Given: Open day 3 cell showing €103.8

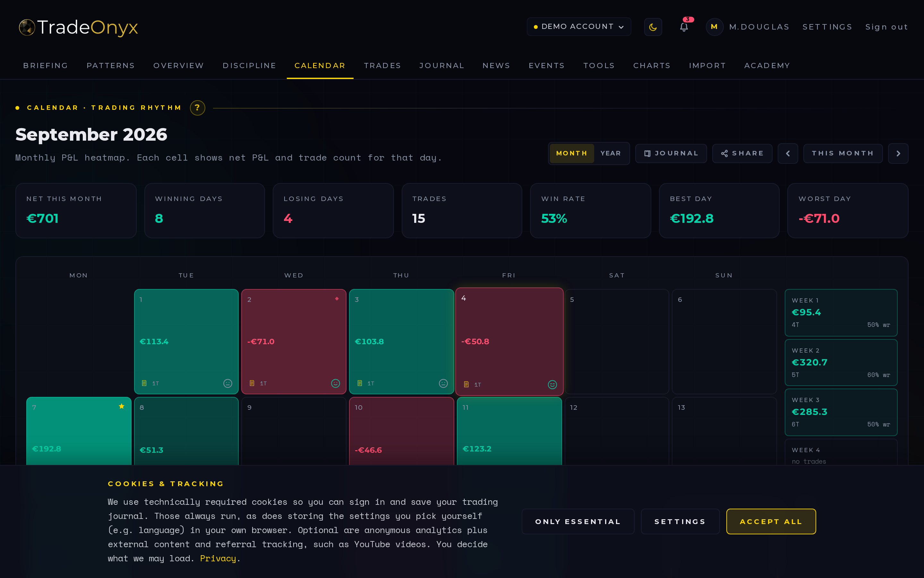Looking at the screenshot, I should pos(401,341).
